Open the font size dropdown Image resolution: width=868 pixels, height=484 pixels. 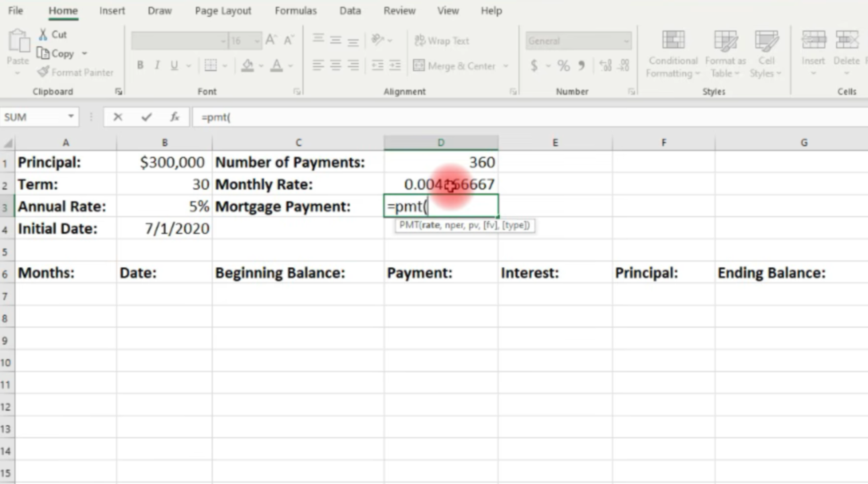tap(256, 41)
